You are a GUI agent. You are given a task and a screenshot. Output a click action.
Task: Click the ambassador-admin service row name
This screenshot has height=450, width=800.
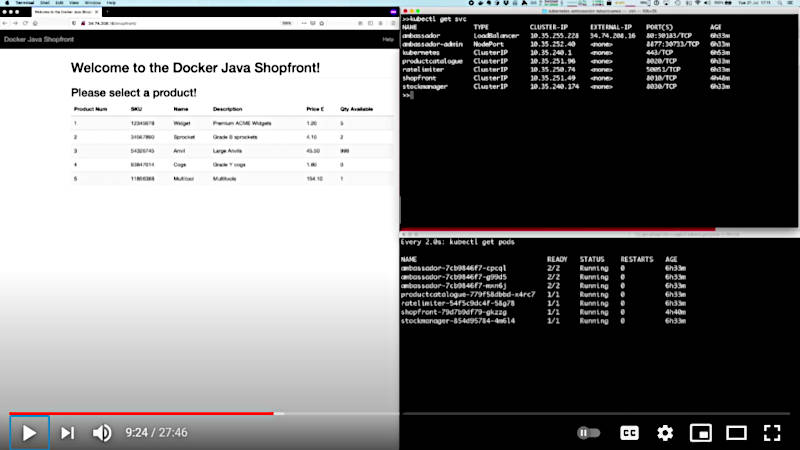(432, 44)
